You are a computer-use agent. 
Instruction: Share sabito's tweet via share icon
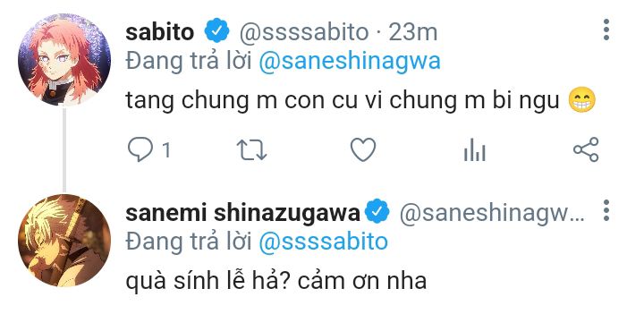[x=586, y=149]
